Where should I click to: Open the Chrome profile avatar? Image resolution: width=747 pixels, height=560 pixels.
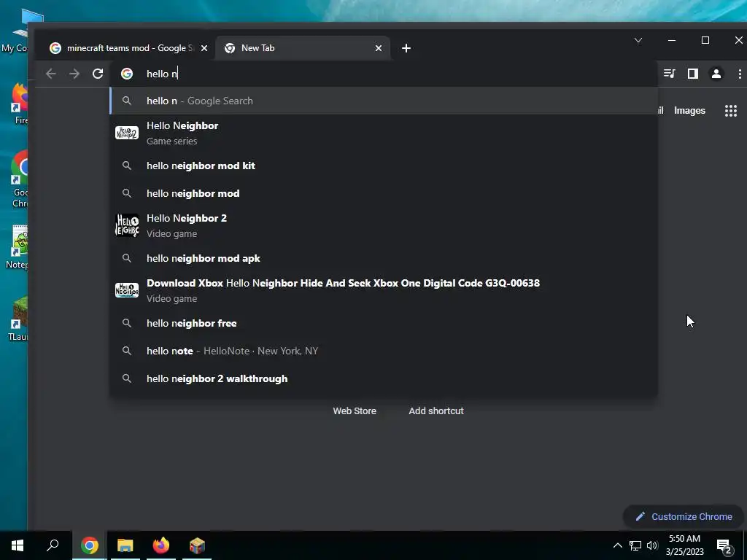click(x=716, y=74)
